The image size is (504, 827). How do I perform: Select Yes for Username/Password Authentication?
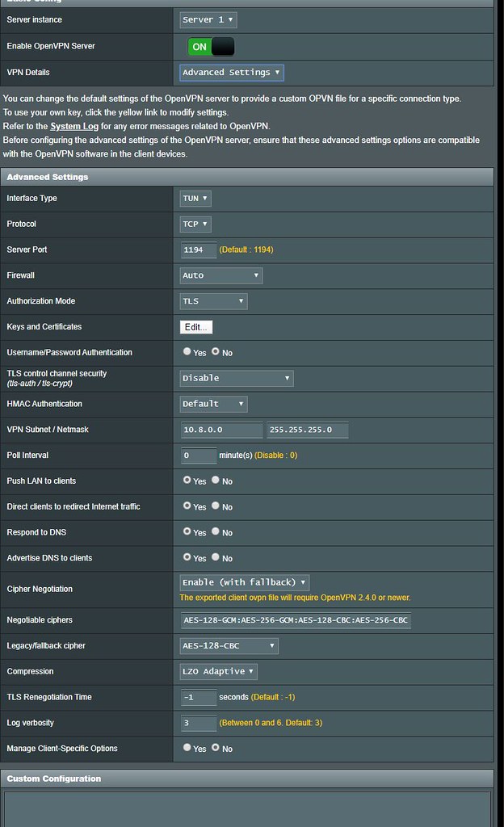(x=187, y=351)
